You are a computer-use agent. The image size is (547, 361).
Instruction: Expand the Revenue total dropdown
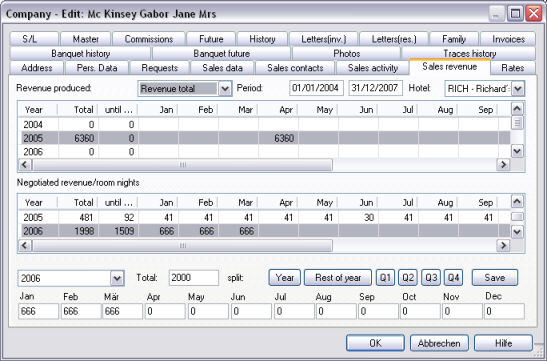(225, 89)
